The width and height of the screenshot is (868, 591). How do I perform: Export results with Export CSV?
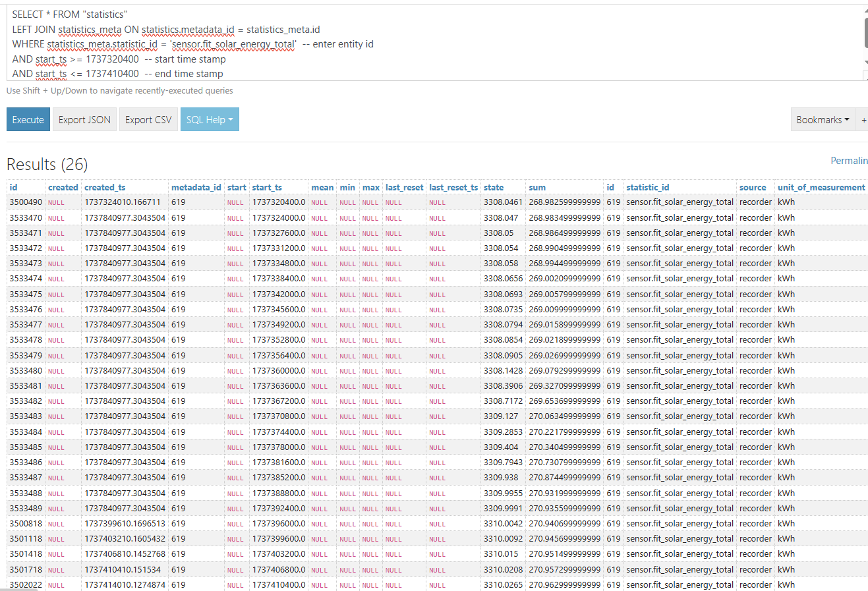click(x=148, y=120)
